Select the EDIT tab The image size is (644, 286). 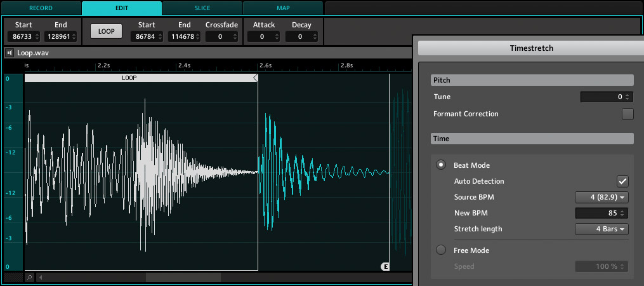(x=122, y=8)
